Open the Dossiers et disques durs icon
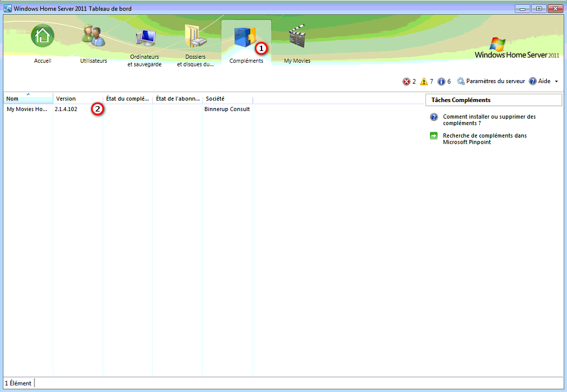Viewport: 567px width, 392px height. click(195, 36)
